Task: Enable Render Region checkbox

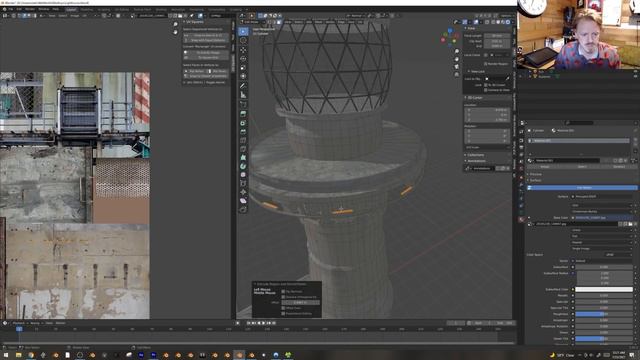Action: point(486,64)
